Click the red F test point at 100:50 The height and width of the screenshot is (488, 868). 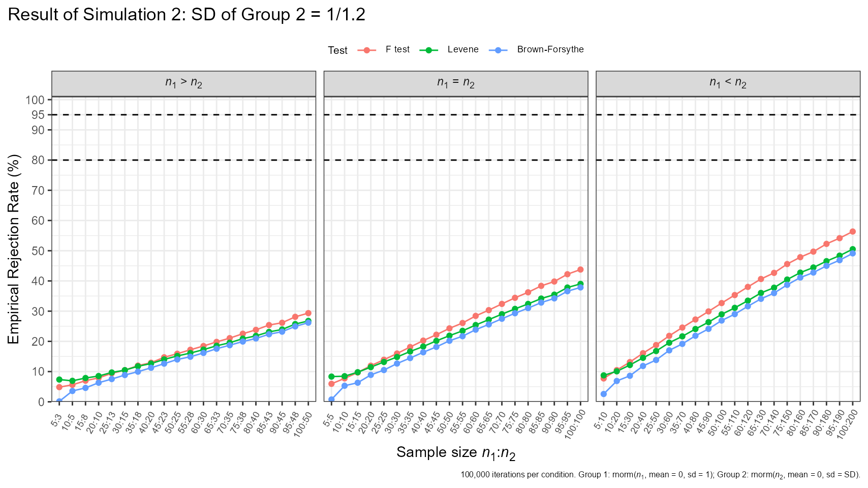coord(308,313)
